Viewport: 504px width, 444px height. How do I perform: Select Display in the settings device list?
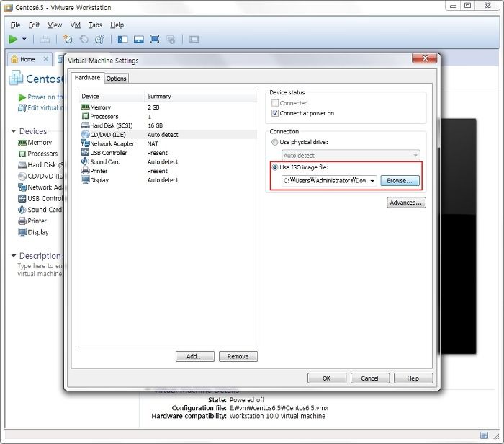[x=168, y=180]
